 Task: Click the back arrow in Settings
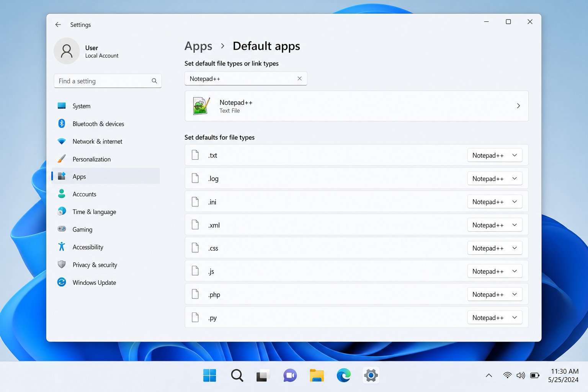pyautogui.click(x=58, y=24)
